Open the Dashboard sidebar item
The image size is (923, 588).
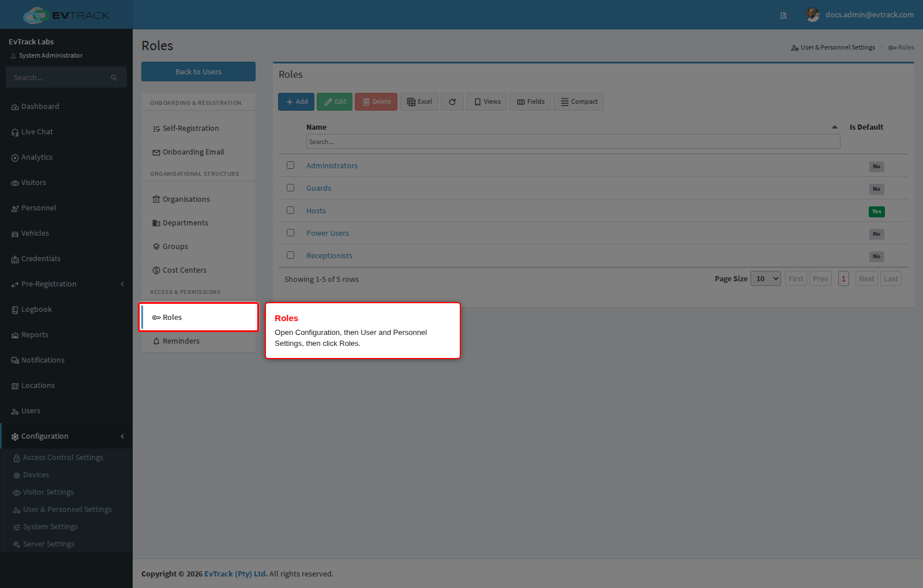[66, 107]
